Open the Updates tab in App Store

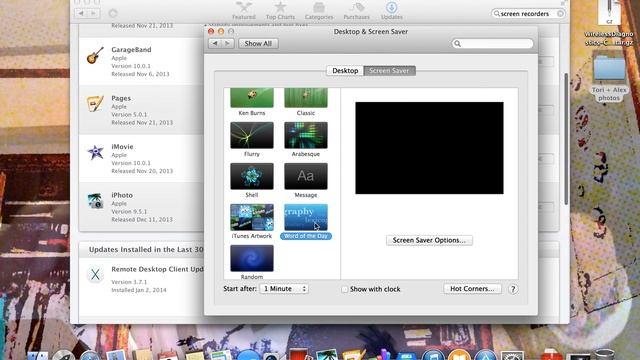(391, 11)
